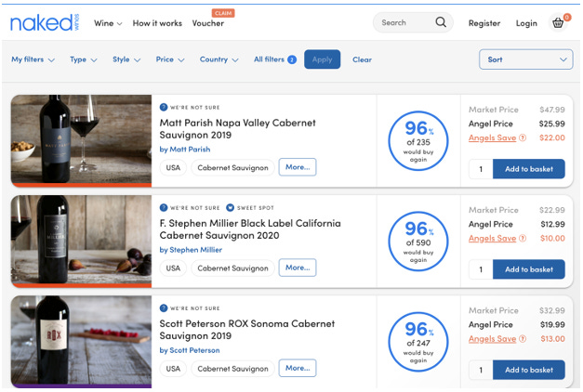Click the 'by Scott Peterson' winemaker link
Screen dimensions: 583x392
(x=190, y=350)
